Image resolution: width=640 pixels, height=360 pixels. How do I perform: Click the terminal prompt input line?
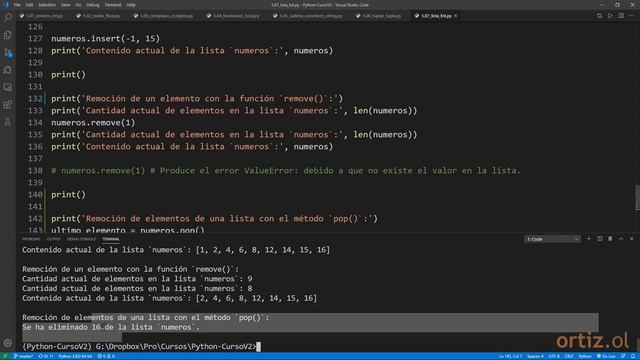point(141,347)
